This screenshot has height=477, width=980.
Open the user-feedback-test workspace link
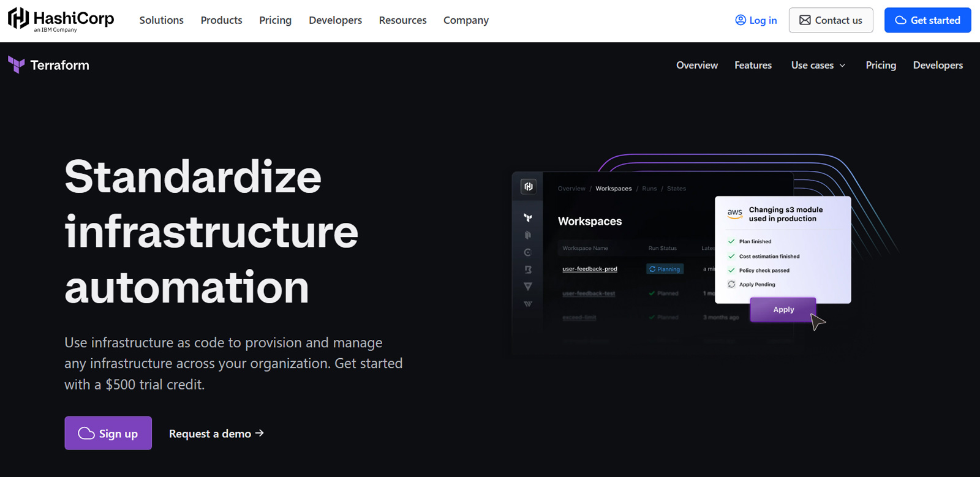[x=589, y=293]
